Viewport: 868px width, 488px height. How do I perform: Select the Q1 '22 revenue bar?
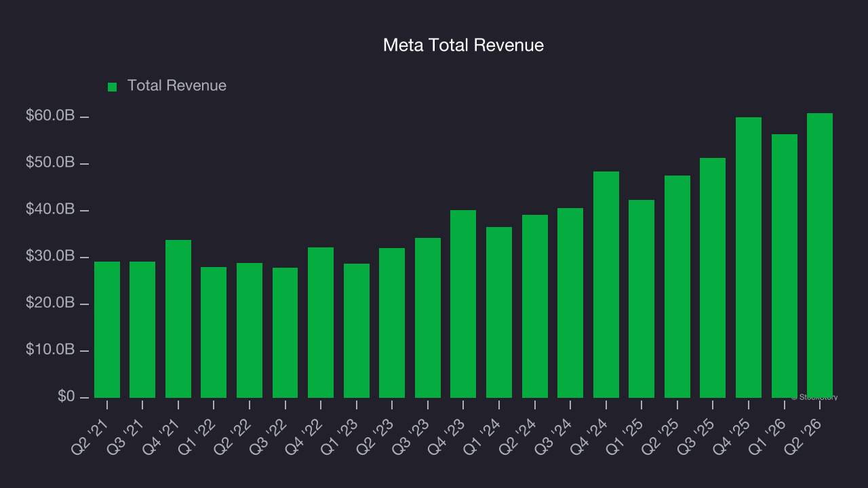[214, 332]
